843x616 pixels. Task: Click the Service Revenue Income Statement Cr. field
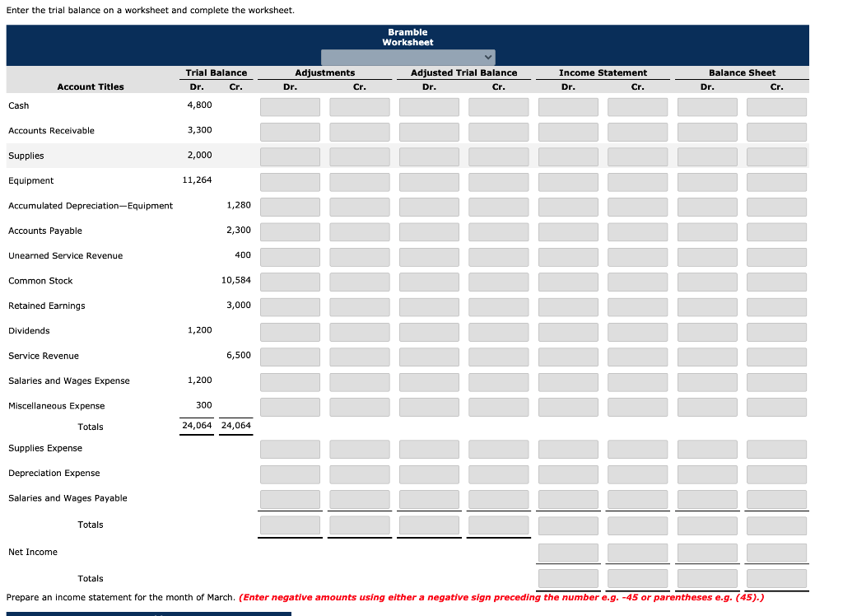tap(637, 356)
